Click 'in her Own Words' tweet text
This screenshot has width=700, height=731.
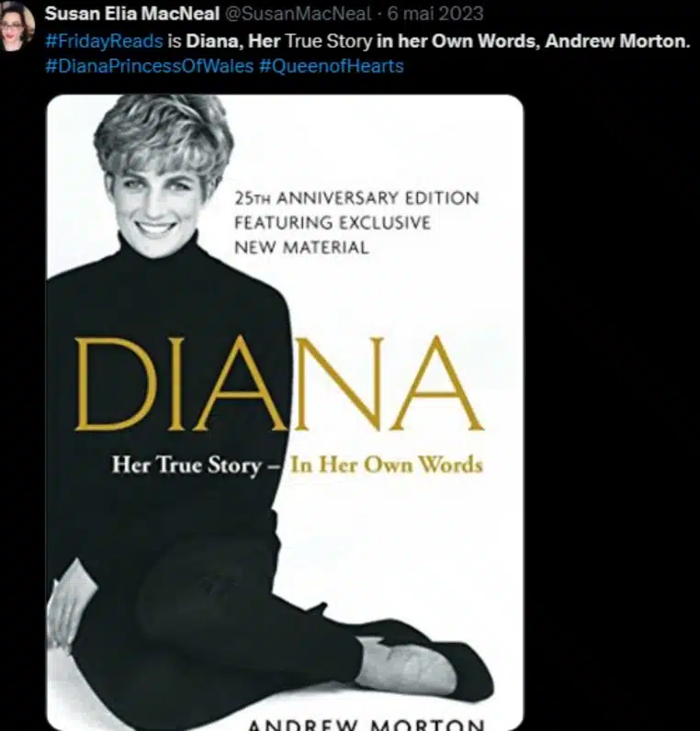tap(458, 41)
